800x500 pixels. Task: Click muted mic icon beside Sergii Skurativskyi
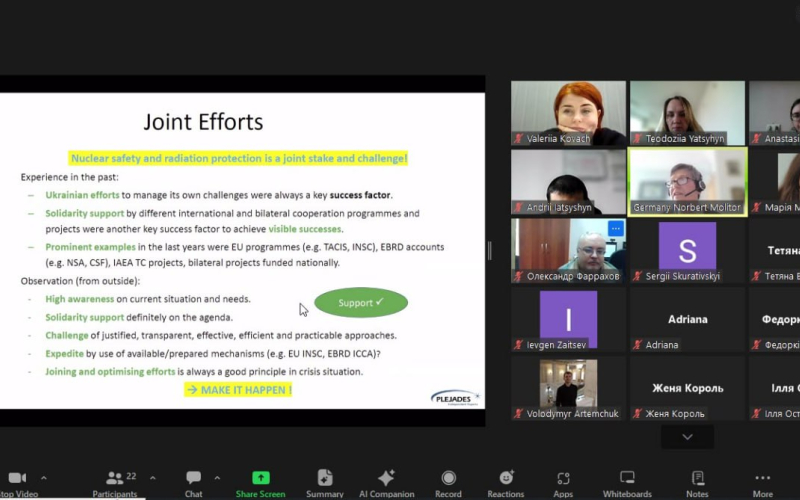tap(637, 277)
